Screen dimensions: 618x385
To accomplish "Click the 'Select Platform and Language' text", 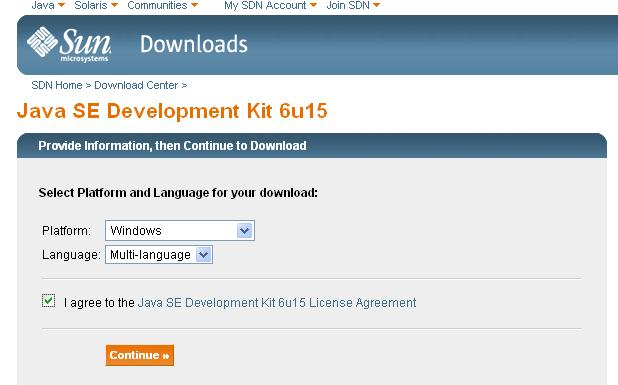I will pyautogui.click(x=178, y=193).
